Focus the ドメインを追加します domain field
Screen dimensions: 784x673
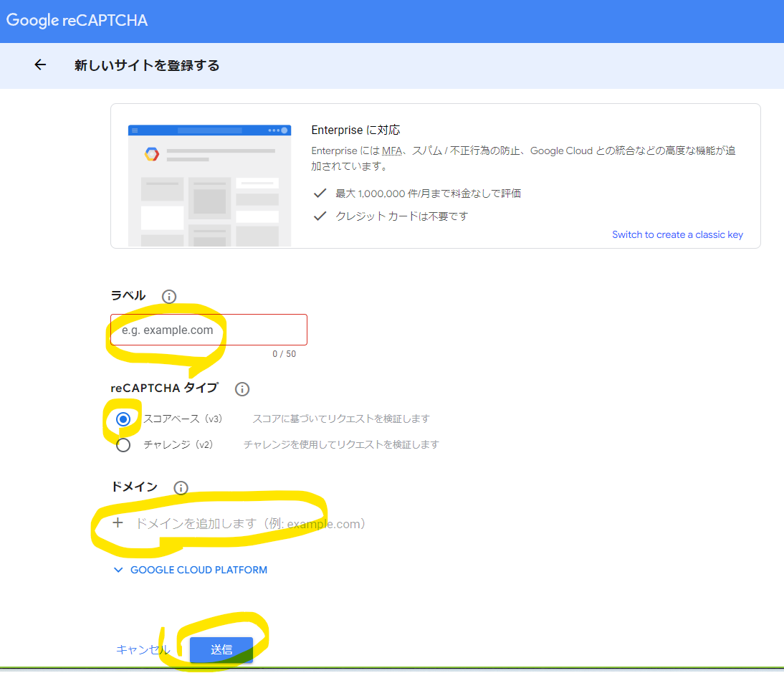pos(251,523)
